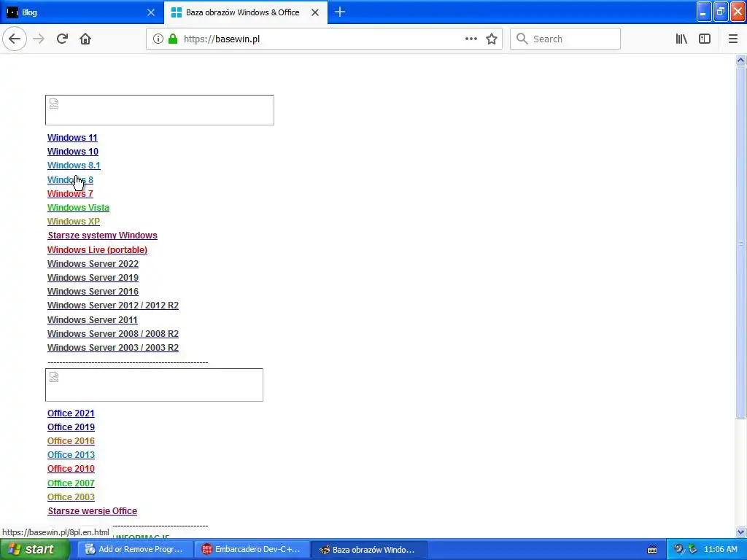Open Starsze systemy Windows link
Image resolution: width=747 pixels, height=560 pixels.
click(x=102, y=236)
